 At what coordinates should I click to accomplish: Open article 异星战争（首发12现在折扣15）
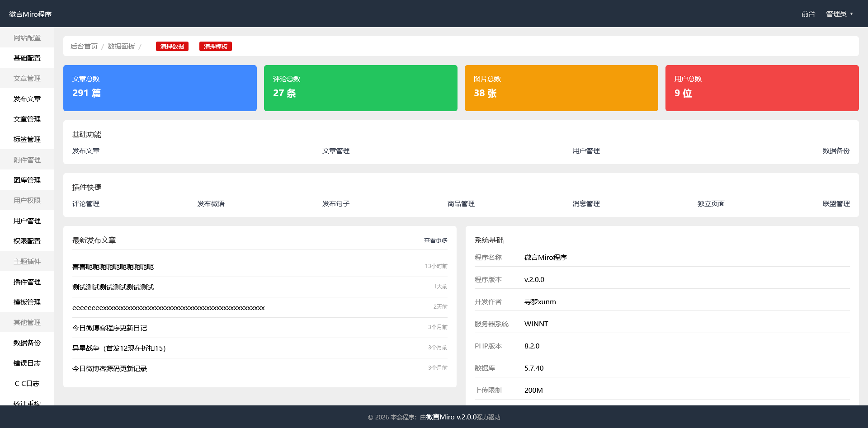119,348
